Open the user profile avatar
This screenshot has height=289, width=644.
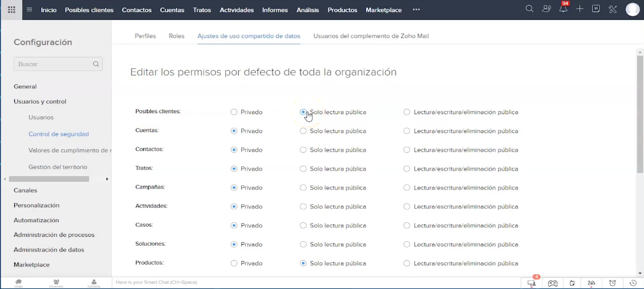point(632,9)
